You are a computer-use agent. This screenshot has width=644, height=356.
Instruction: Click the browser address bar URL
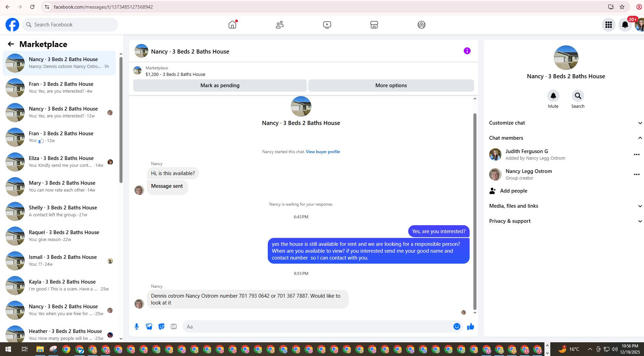pos(103,7)
